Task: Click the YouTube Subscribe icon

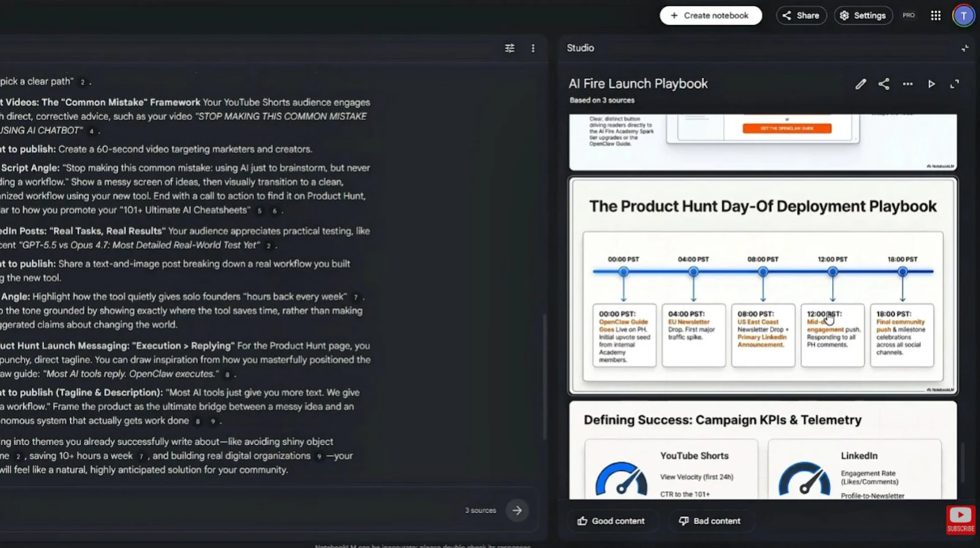Action: point(960,519)
